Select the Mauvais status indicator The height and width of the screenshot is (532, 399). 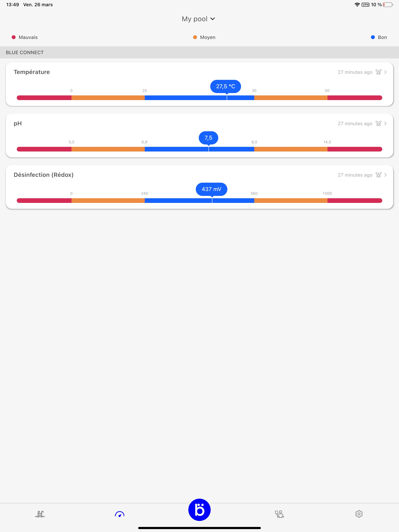point(24,37)
